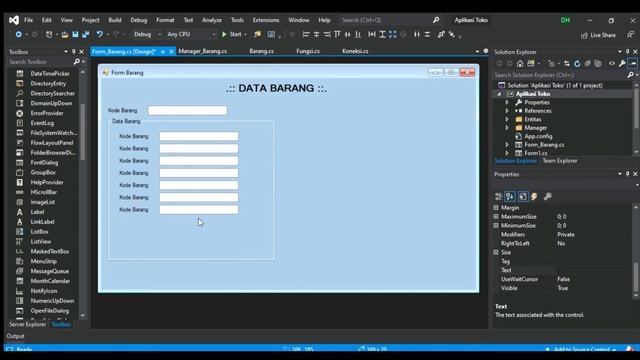Open the Any CPU platform dropdown

pyautogui.click(x=191, y=35)
